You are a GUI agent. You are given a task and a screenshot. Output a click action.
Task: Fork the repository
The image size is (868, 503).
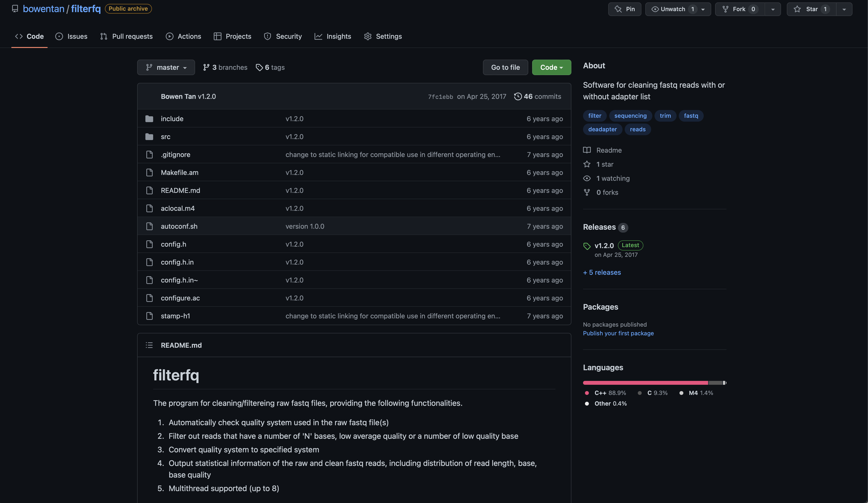740,9
